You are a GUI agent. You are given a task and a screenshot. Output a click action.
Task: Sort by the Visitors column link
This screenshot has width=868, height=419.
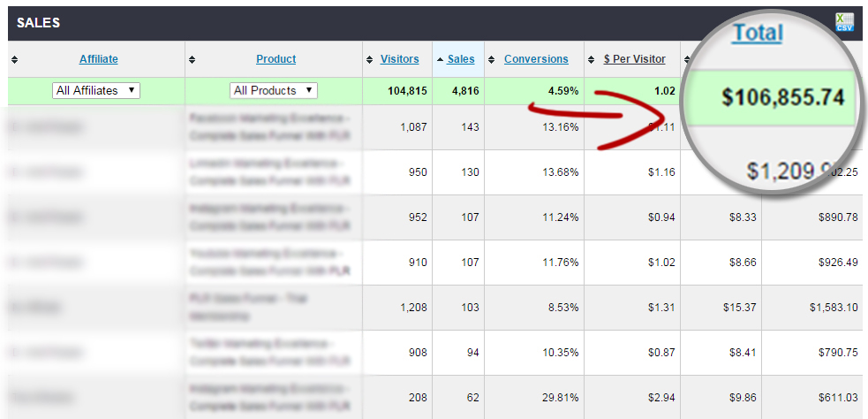(399, 59)
